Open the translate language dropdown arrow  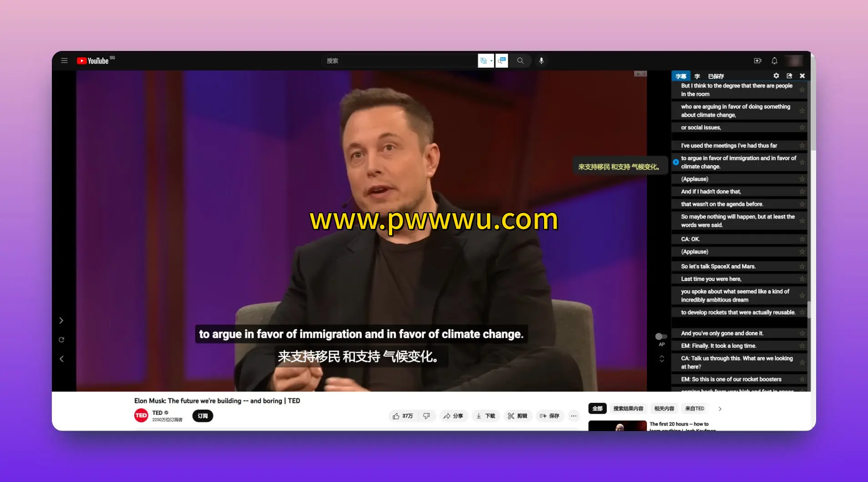pos(491,61)
